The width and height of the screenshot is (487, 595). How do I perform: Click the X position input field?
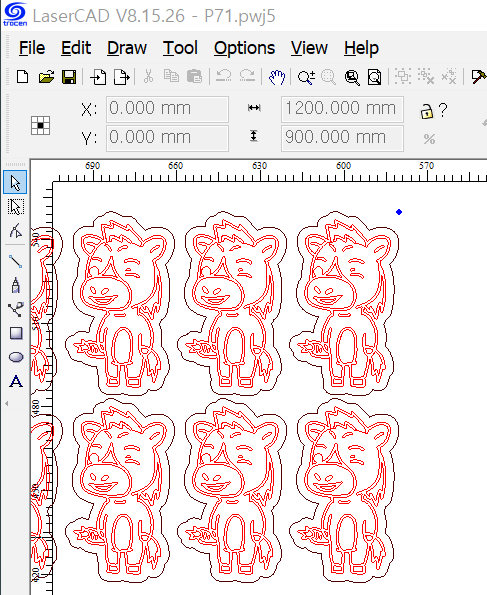(167, 109)
